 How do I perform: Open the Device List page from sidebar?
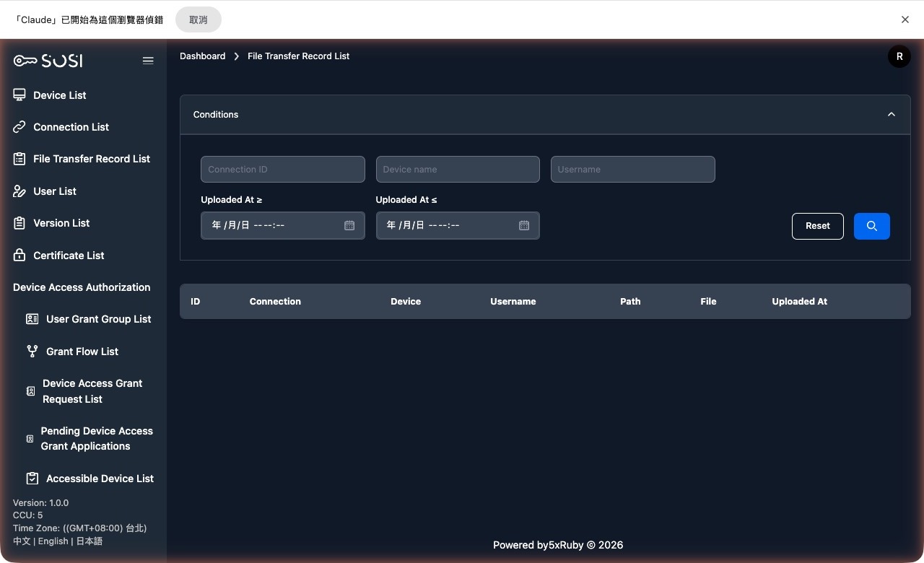pos(59,95)
